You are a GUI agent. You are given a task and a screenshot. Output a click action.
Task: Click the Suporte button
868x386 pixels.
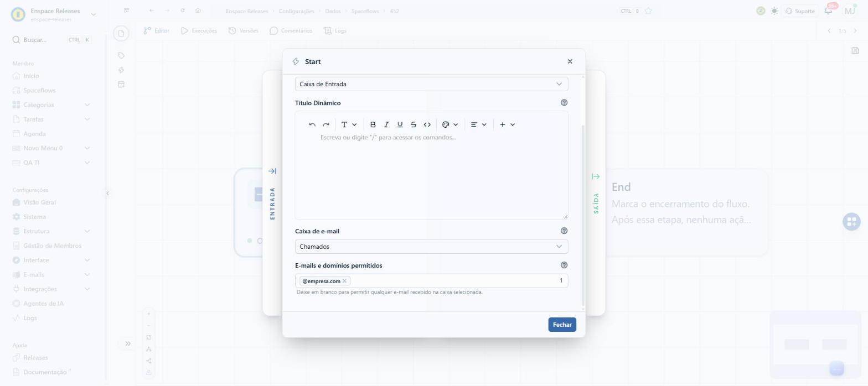point(800,11)
